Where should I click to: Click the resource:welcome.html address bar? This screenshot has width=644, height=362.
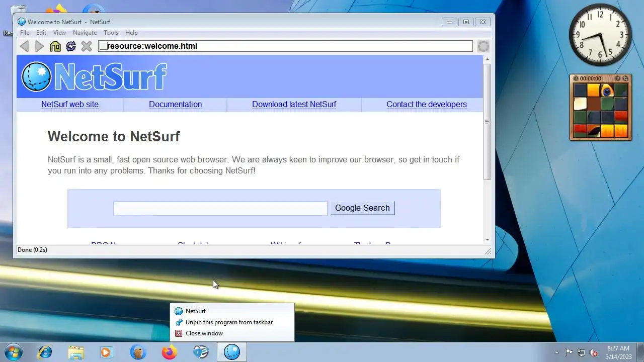pyautogui.click(x=285, y=46)
